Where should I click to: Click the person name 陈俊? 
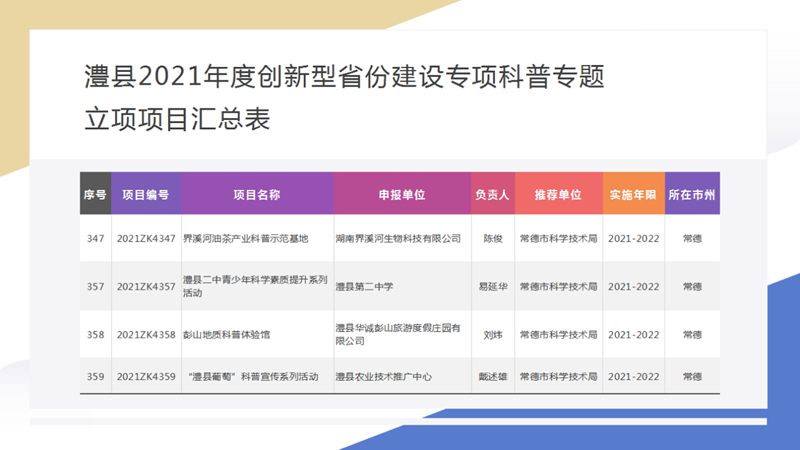pyautogui.click(x=492, y=239)
